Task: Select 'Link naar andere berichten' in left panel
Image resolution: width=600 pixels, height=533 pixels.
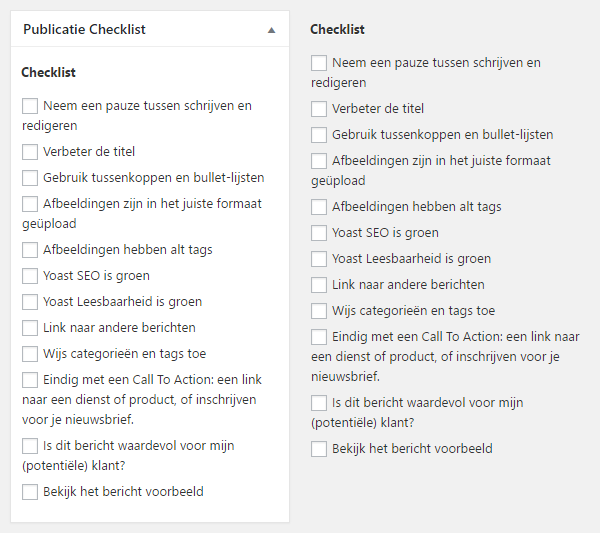Action: click(30, 328)
